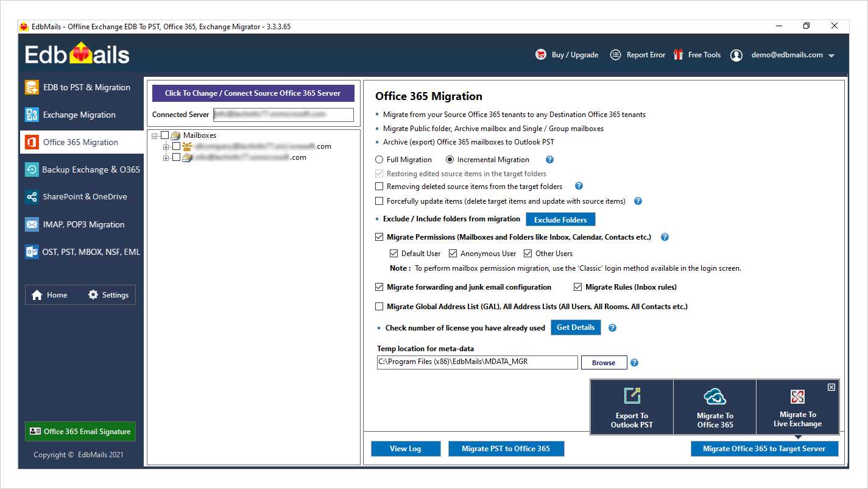This screenshot has width=868, height=489.
Task: Click the Office 365 Migration sidebar icon
Action: point(32,142)
